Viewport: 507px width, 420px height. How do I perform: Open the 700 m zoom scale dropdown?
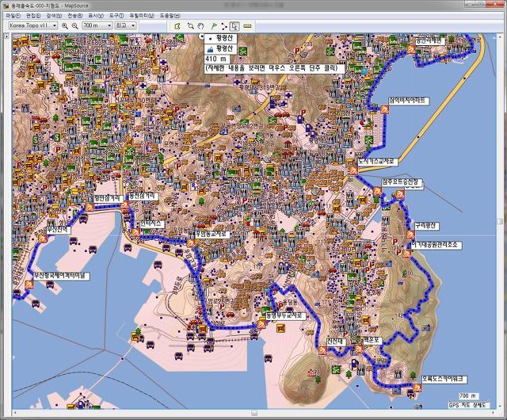[x=97, y=25]
